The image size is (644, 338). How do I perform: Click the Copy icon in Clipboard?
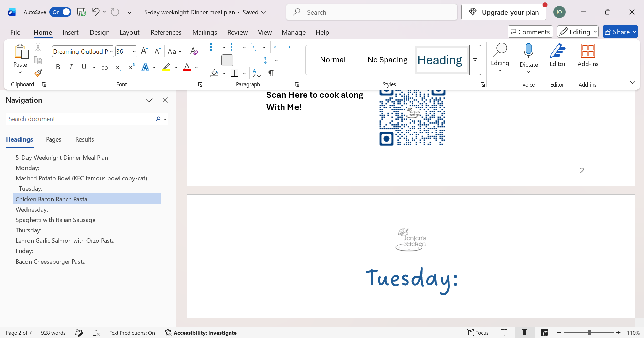pos(38,60)
